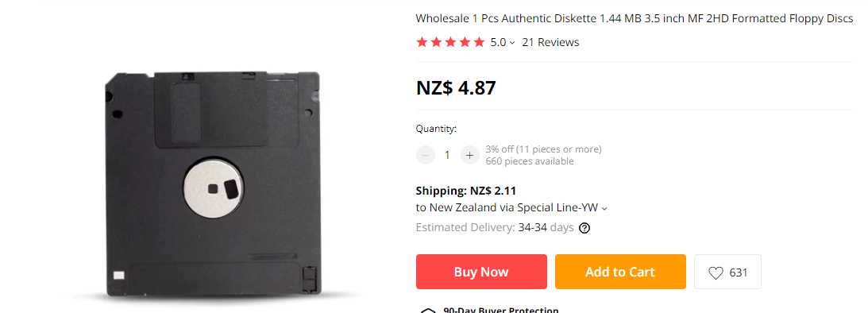Click the Shipping: NZ$ 2.11 label
The height and width of the screenshot is (313, 868).
click(465, 191)
